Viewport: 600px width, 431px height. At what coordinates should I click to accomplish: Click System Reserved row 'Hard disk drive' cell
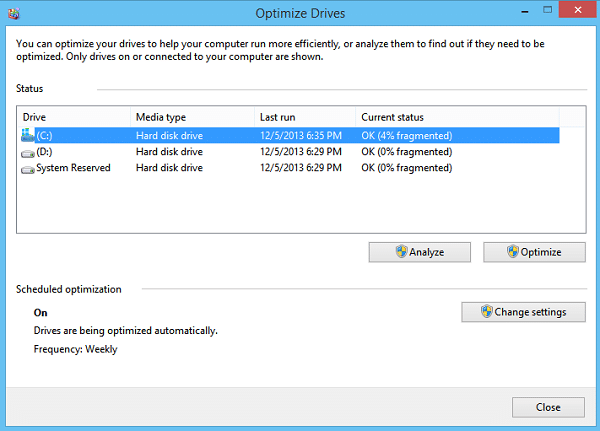169,168
